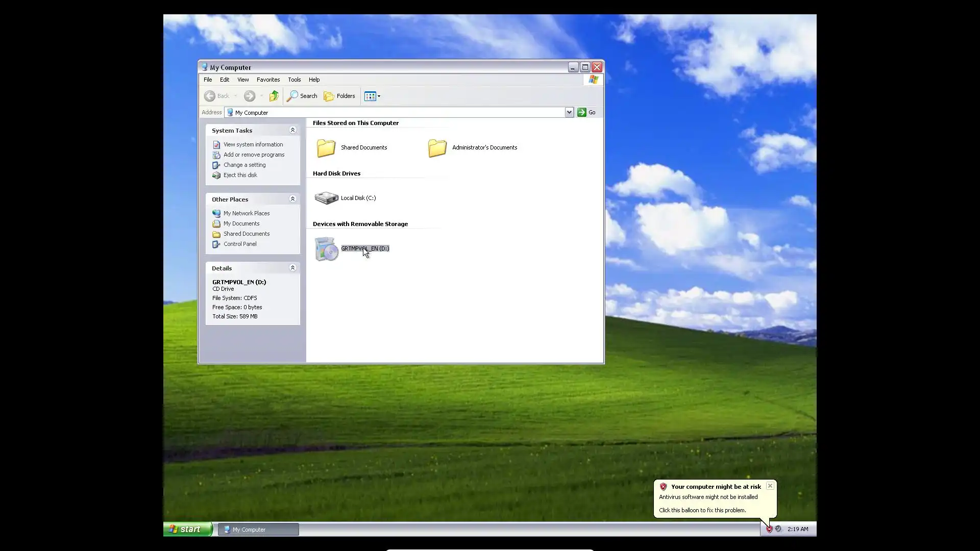
Task: Click the Start button on the taskbar
Action: [x=187, y=529]
